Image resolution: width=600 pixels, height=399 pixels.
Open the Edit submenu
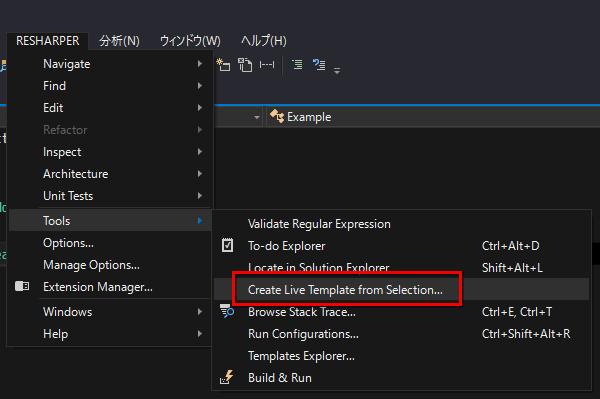click(110, 108)
